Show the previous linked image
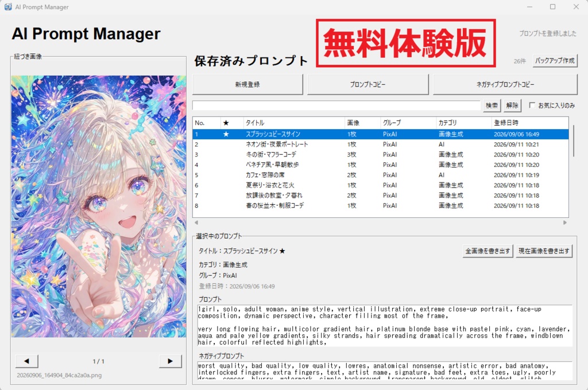588x390 pixels. pos(26,361)
